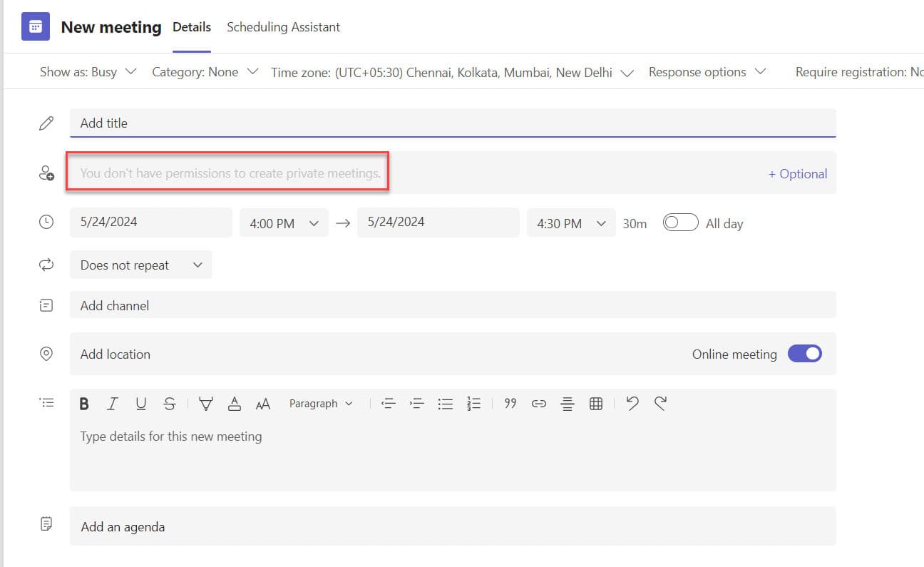Image resolution: width=924 pixels, height=567 pixels.
Task: Click the Add an agenda field
Action: point(453,526)
